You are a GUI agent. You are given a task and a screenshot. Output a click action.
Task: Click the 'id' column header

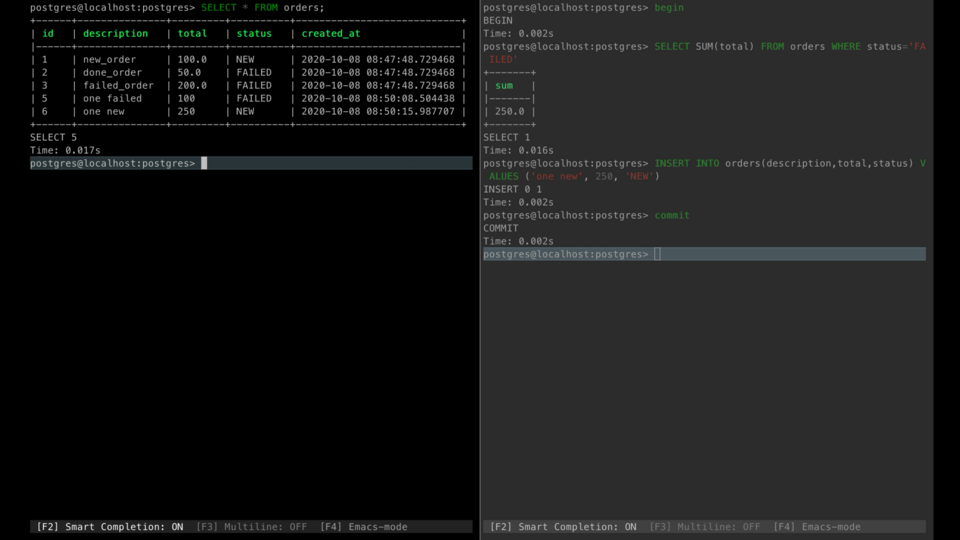48,34
